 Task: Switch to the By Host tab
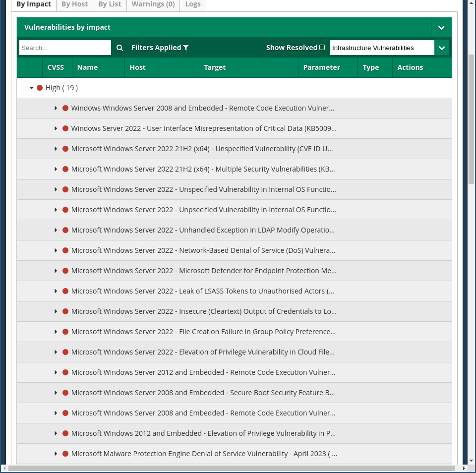[x=74, y=4]
